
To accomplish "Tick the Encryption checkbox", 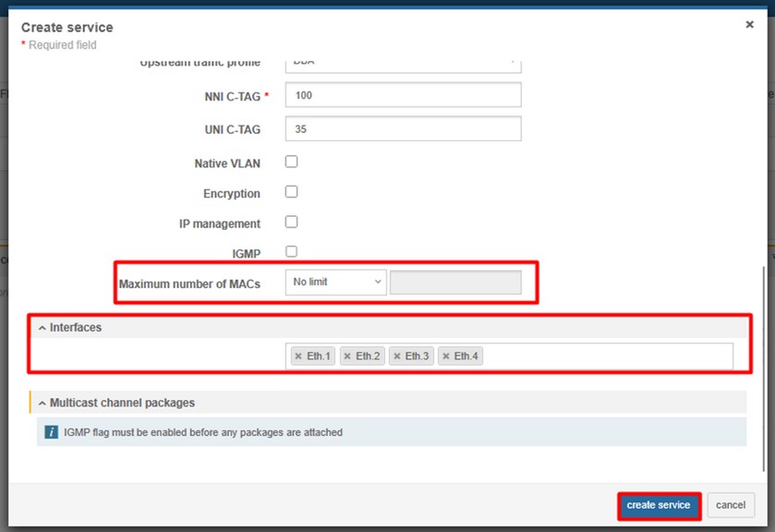I will [292, 192].
